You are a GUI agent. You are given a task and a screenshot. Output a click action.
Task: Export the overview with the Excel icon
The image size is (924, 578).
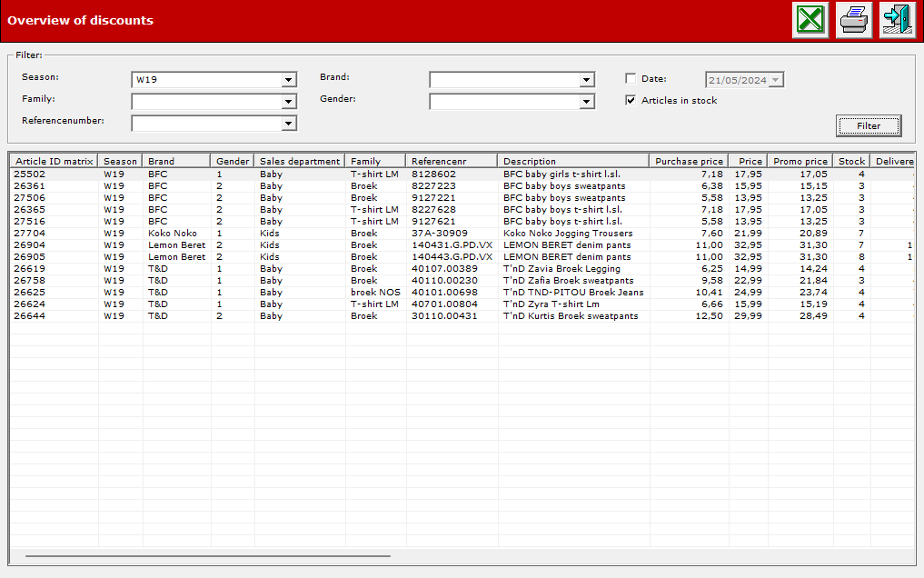(810, 19)
